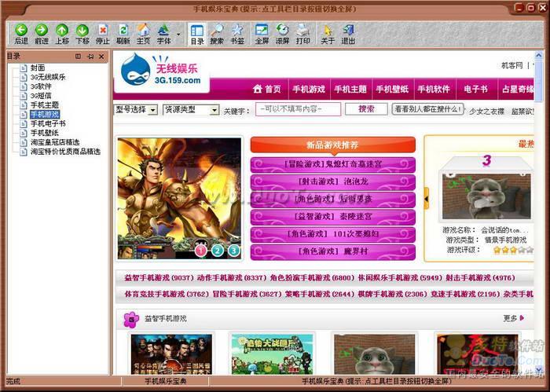This screenshot has height=392, width=550.
Task: Open 动作手机游戏 (8337) category link
Action: click(x=232, y=278)
